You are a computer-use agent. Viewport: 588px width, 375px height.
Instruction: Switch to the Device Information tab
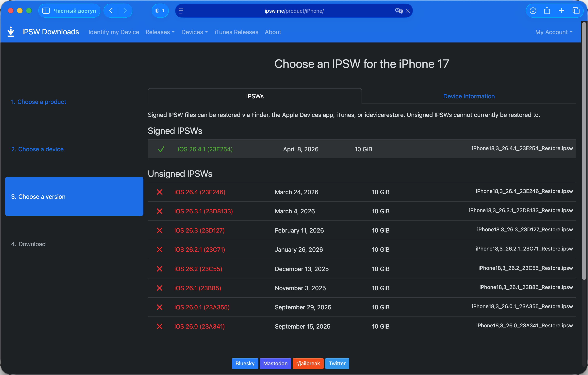tap(469, 96)
